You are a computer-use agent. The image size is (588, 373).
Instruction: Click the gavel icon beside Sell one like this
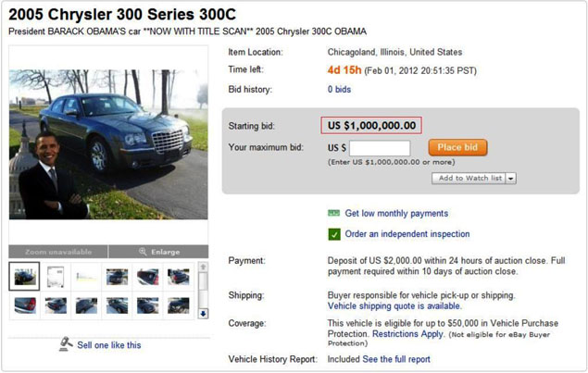65,344
